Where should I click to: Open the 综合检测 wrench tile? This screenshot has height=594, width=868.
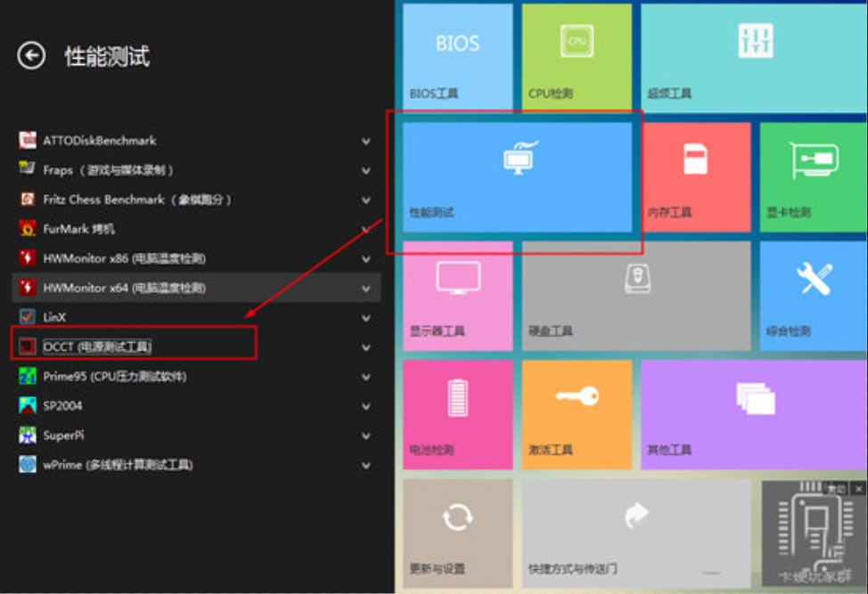tap(814, 296)
